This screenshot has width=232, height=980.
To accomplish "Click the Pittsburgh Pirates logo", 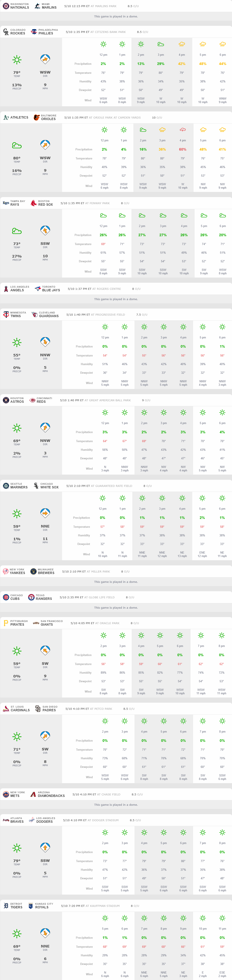I will click(x=6, y=623).
